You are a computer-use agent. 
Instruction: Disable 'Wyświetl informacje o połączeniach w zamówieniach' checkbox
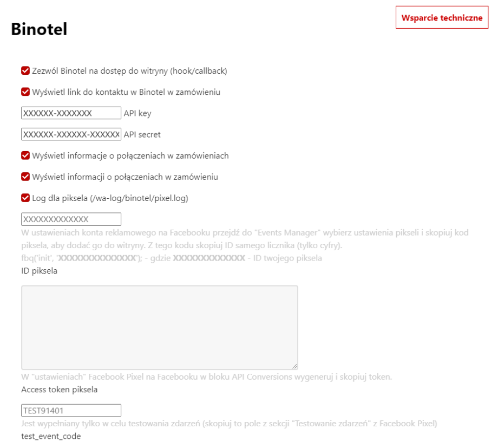(25, 156)
